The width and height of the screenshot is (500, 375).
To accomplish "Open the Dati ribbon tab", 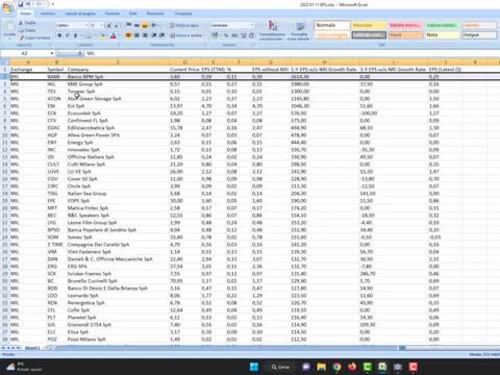I will (x=133, y=14).
